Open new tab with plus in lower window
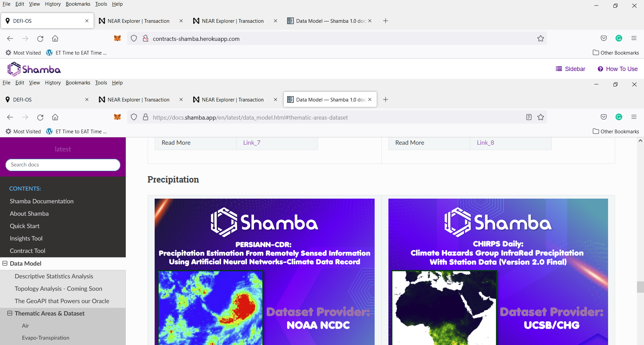This screenshot has width=644, height=345. tap(386, 99)
